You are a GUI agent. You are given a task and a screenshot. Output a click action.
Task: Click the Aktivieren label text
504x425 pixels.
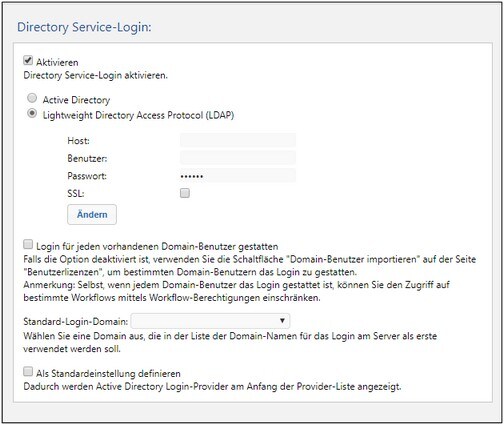point(57,62)
